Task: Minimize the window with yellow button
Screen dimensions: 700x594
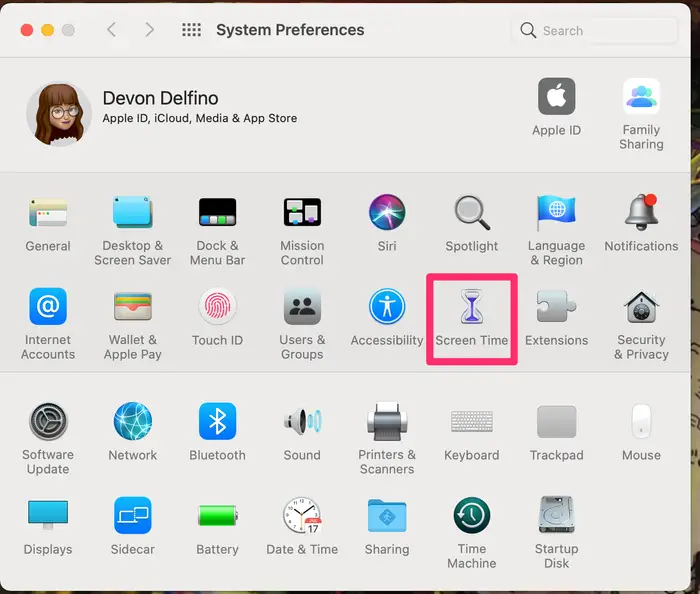Action: pos(47,30)
